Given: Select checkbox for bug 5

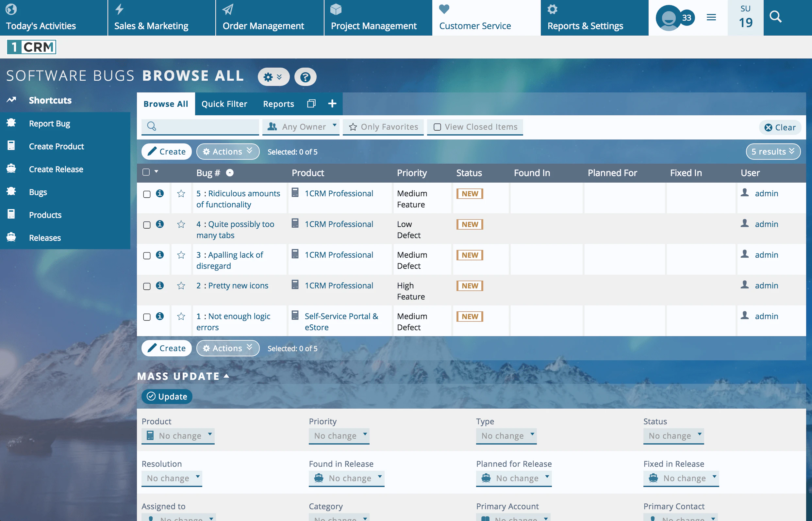Looking at the screenshot, I should click(147, 194).
